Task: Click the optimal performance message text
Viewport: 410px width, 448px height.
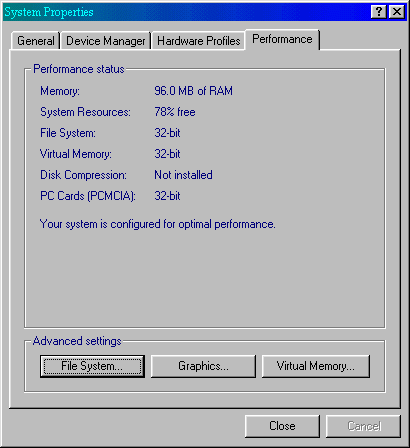Action: [157, 224]
